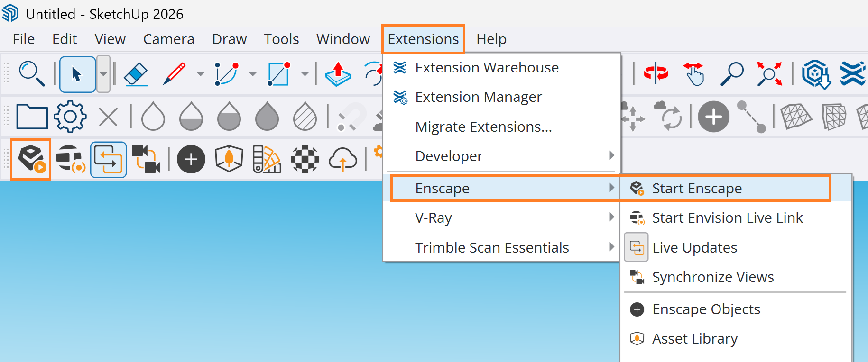The image size is (868, 362).
Task: Open Extension Manager from the menu
Action: click(502, 97)
